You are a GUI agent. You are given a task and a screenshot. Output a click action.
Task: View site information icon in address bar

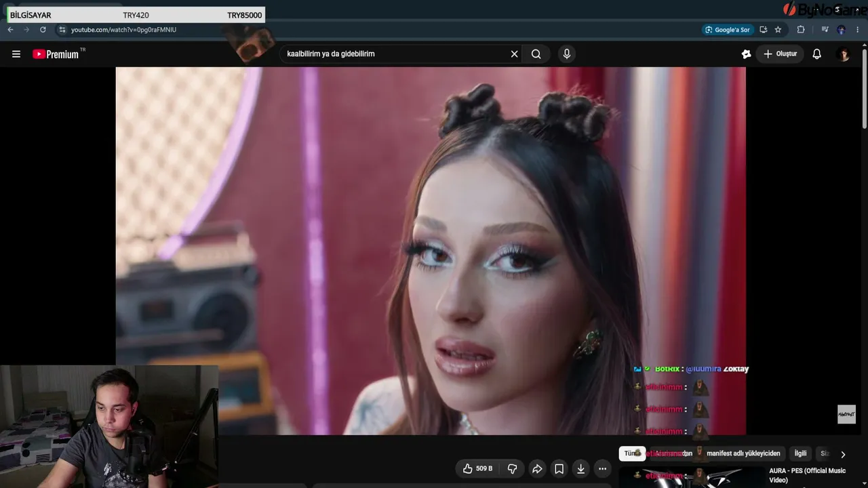coord(62,30)
